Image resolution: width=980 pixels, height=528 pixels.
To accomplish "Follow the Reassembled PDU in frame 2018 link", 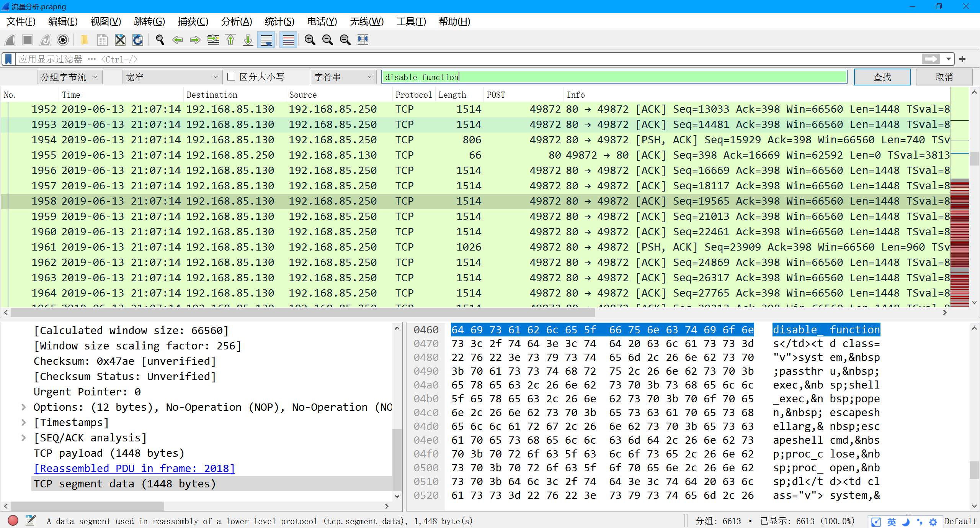I will click(x=134, y=468).
